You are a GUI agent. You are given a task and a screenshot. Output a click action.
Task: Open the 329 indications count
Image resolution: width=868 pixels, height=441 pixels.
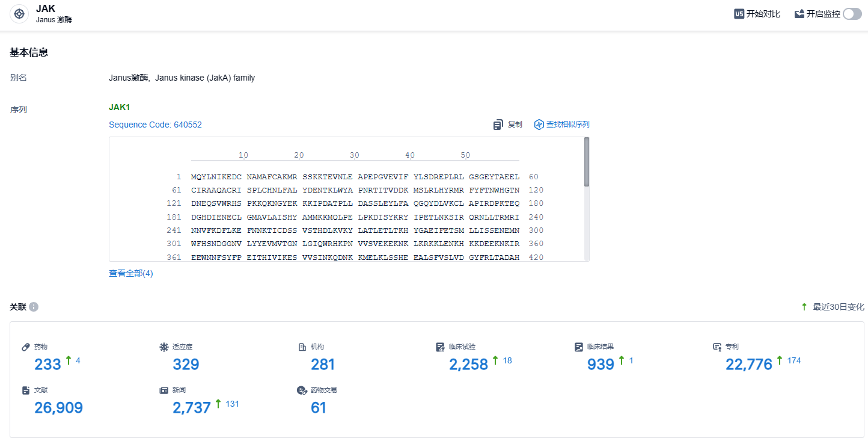pyautogui.click(x=186, y=365)
